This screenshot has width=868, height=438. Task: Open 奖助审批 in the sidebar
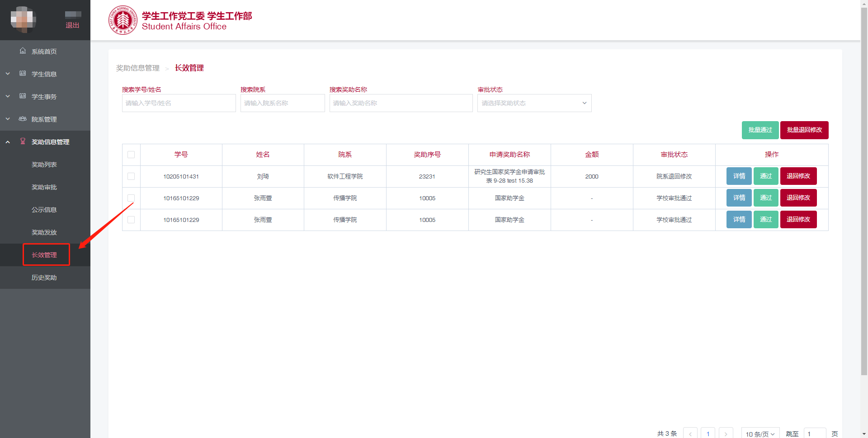tap(44, 187)
